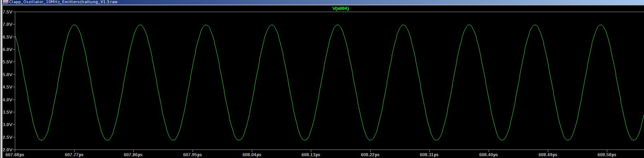
Task: Click the 2.0V vertical axis label
Action: pyautogui.click(x=7, y=150)
